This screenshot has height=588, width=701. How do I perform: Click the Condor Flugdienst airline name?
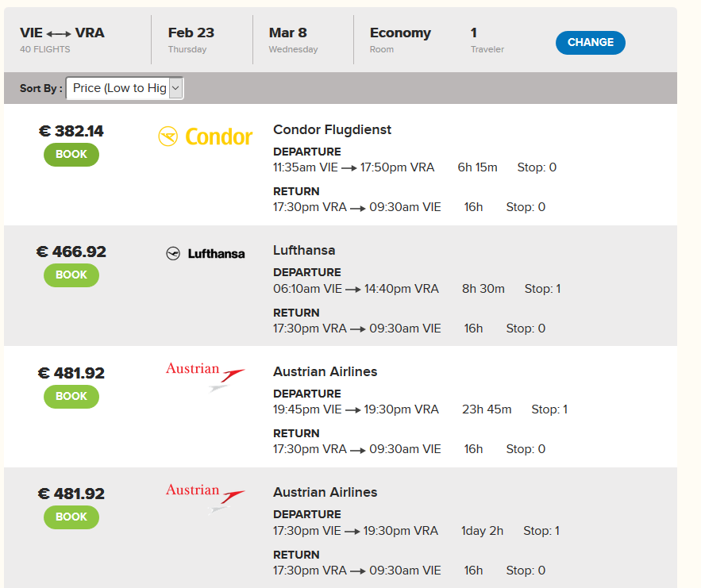coord(332,129)
